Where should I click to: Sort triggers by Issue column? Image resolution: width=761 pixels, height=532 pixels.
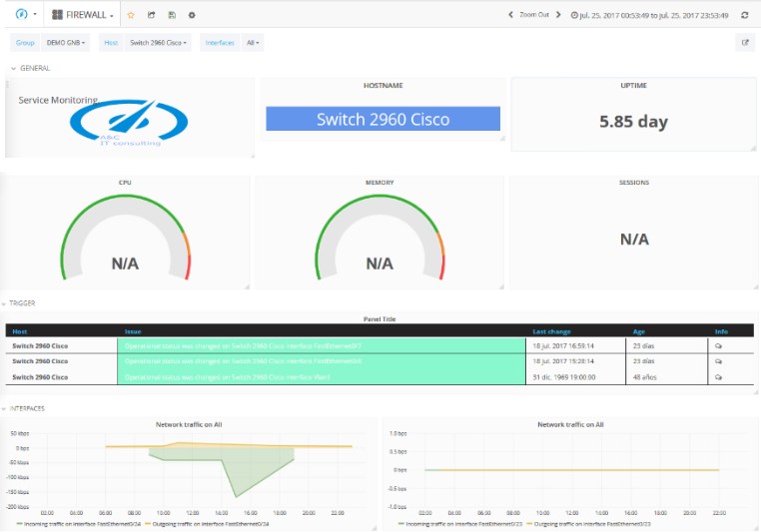click(133, 331)
